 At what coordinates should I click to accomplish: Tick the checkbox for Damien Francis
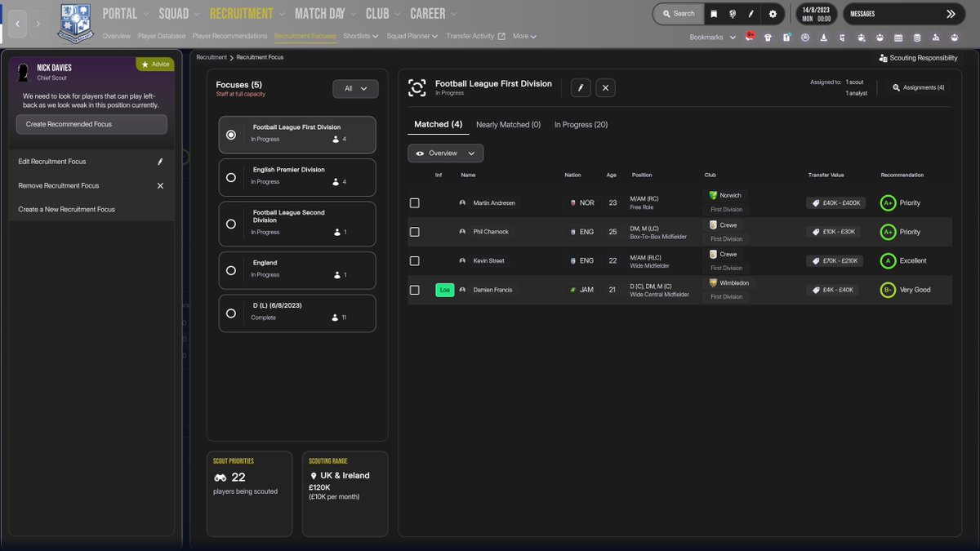414,290
